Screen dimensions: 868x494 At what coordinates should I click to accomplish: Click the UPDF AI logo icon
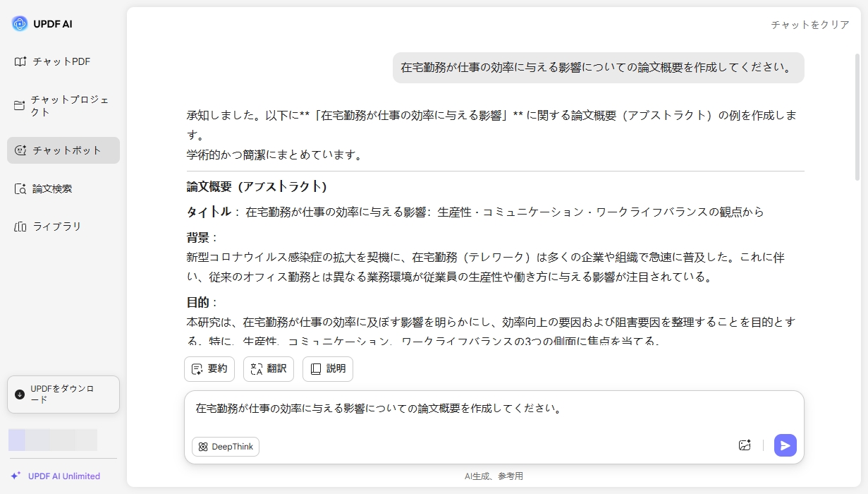point(19,24)
